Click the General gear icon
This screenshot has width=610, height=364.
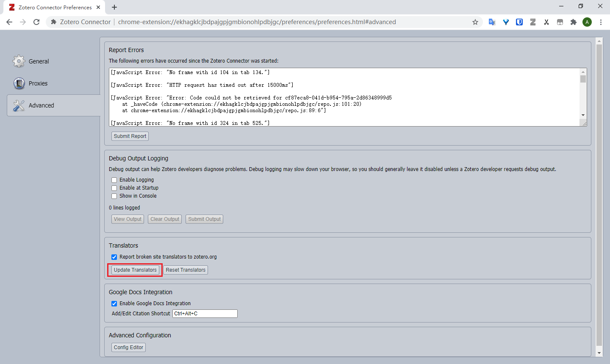tap(19, 61)
